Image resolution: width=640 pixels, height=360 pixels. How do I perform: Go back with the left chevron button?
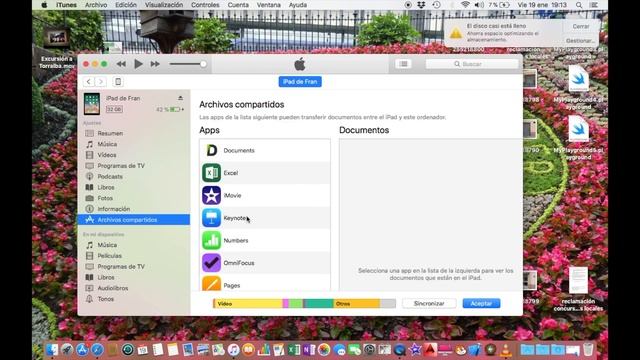coord(89,82)
